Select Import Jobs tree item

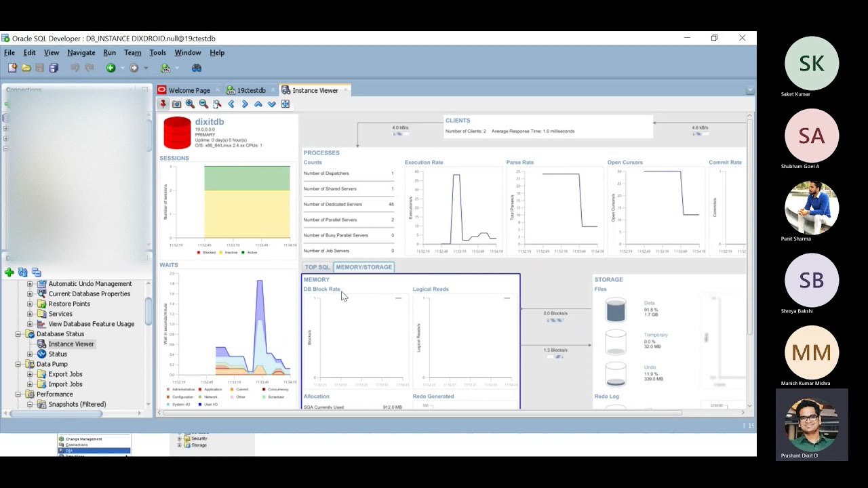65,384
